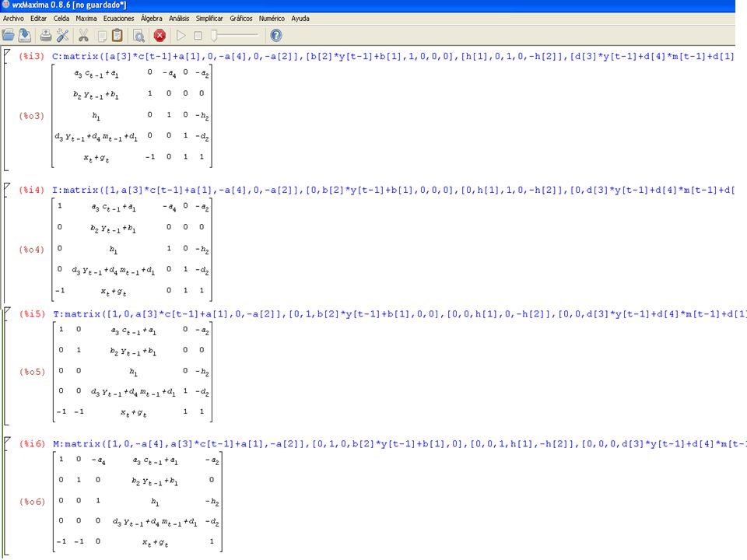The height and width of the screenshot is (560, 747).
Task: Open the Análisis menu
Action: (179, 19)
